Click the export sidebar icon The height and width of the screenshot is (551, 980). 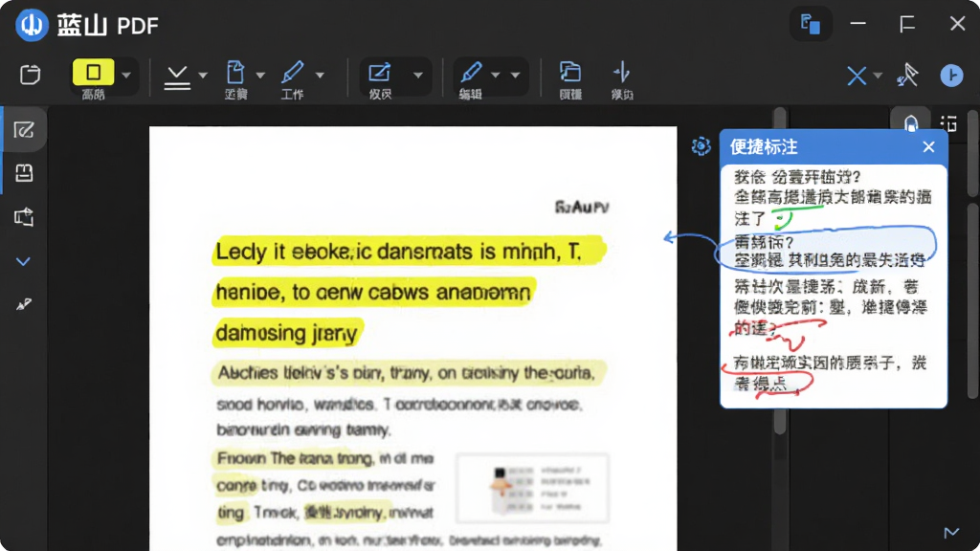24,217
